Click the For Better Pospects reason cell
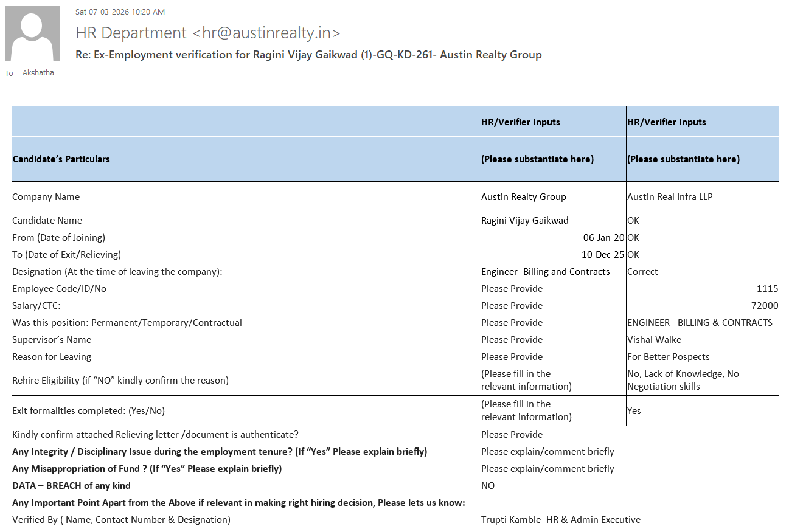This screenshot has width=789, height=532. [668, 357]
